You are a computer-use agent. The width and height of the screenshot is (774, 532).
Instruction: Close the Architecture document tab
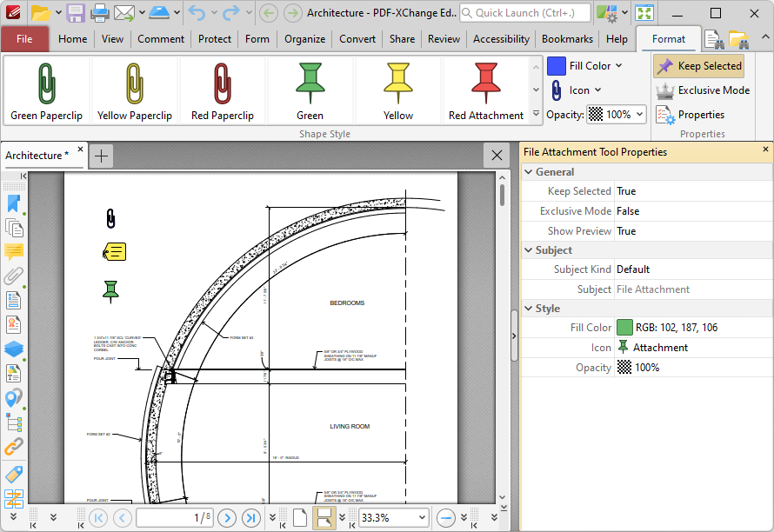[x=81, y=149]
